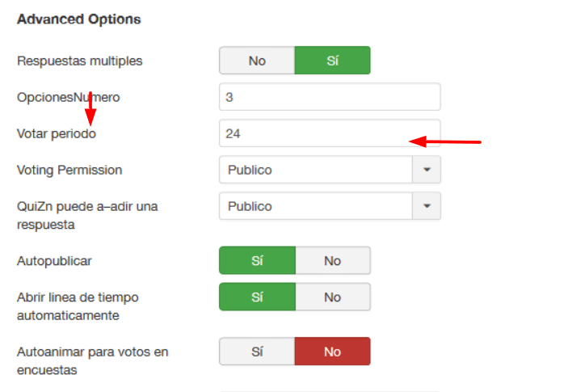Viewport: 585px width, 392px height.
Task: Click the Autopublicar label
Action: point(54,261)
